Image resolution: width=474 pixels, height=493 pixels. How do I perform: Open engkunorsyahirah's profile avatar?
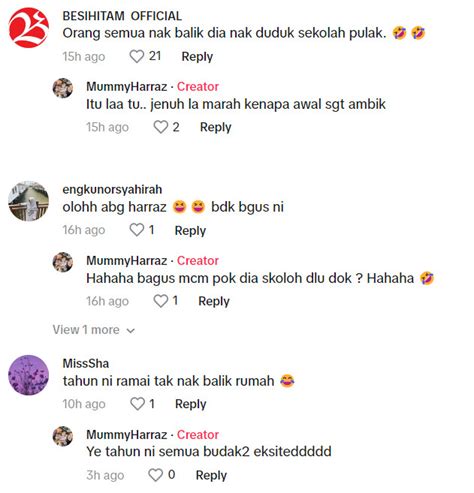point(29,201)
